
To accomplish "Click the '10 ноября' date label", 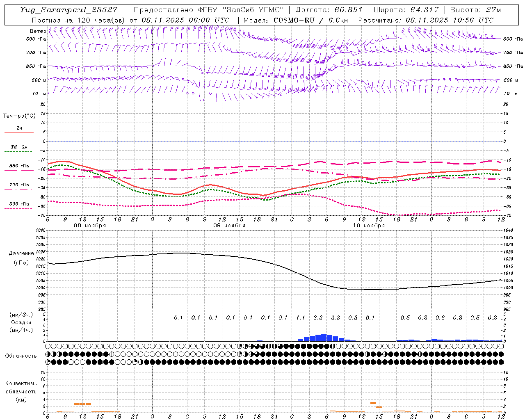I will click(x=369, y=226).
